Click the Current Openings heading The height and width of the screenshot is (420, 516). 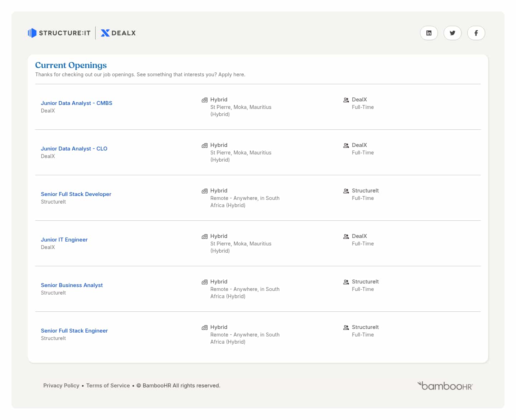point(71,65)
